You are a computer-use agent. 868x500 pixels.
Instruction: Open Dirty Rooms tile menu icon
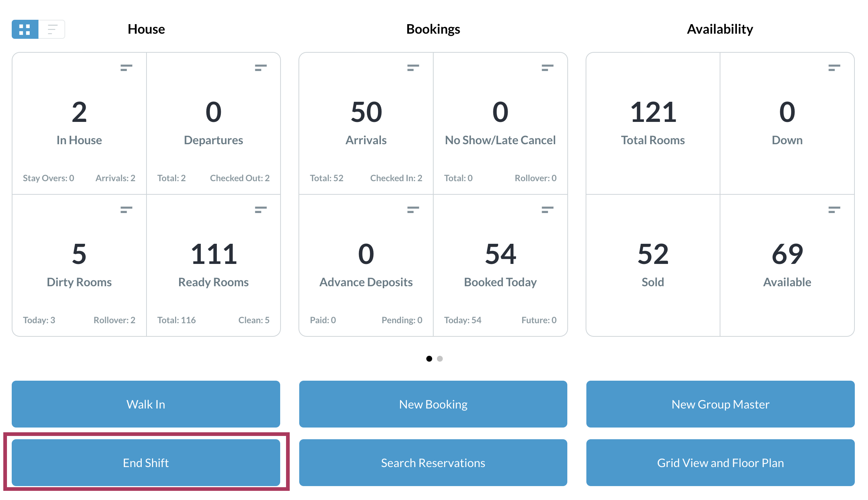126,210
